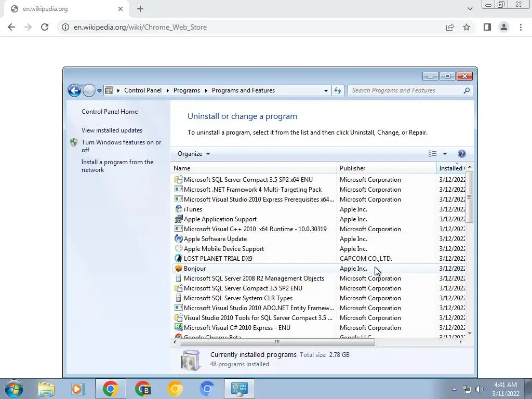532x399 pixels.
Task: Click Programs and Features breadcrumb
Action: tap(243, 90)
